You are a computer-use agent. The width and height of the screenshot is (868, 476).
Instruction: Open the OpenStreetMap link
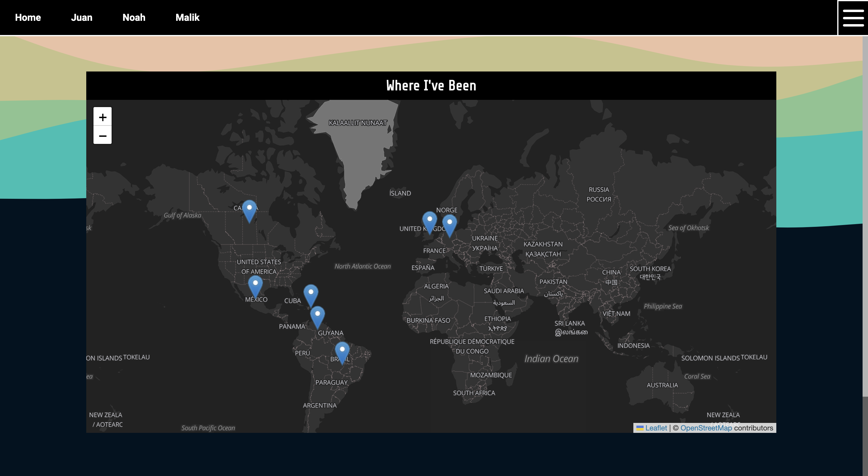[x=706, y=428]
